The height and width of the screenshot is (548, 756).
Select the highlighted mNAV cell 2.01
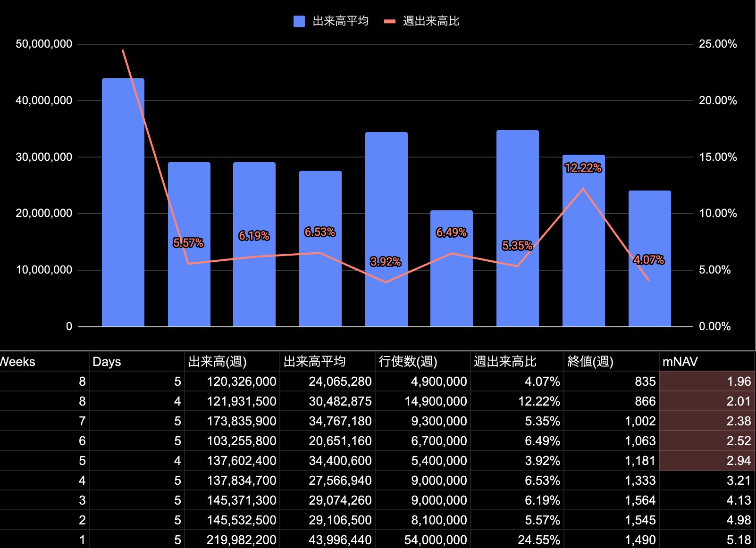tap(707, 401)
